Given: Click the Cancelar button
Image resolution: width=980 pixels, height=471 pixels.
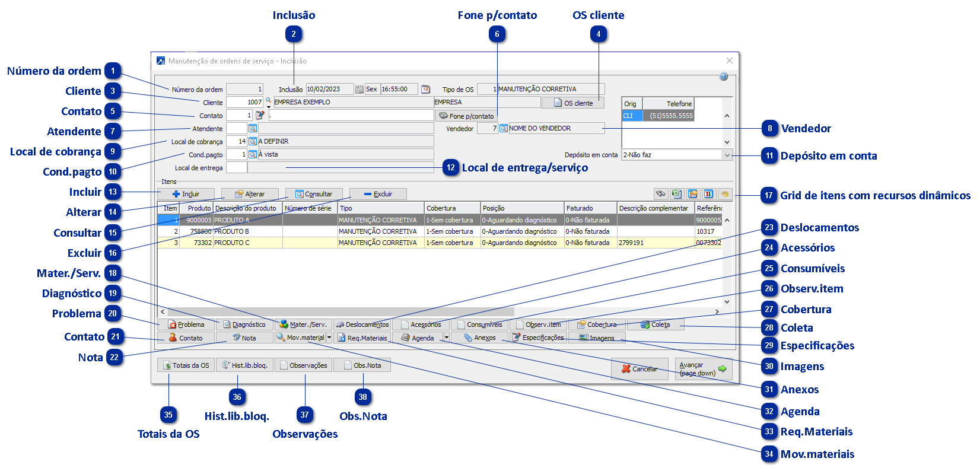Looking at the screenshot, I should (639, 369).
